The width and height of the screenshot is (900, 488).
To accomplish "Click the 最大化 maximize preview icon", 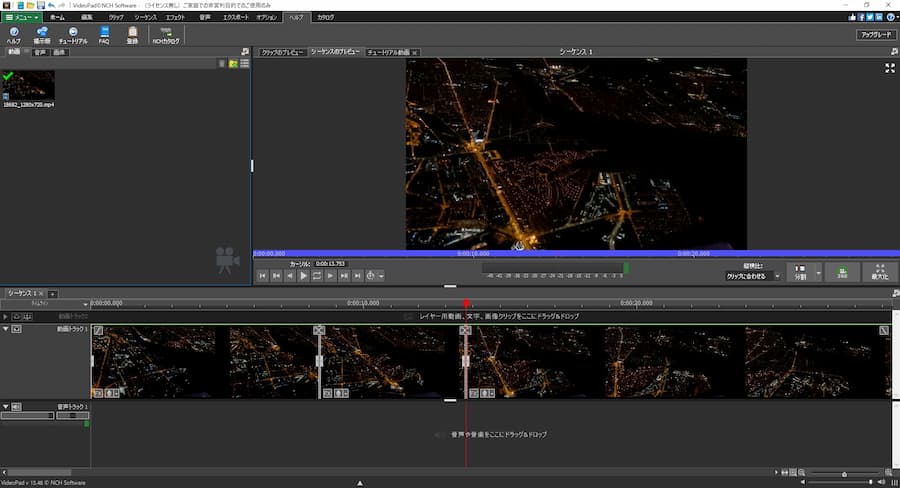I will click(x=879, y=273).
